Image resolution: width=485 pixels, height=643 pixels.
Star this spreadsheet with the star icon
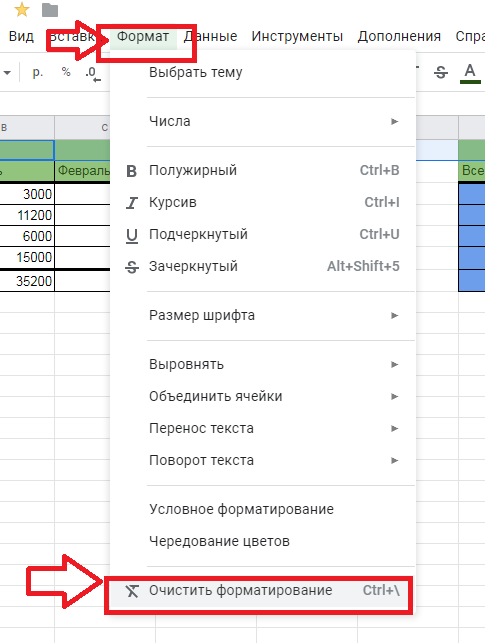point(21,10)
